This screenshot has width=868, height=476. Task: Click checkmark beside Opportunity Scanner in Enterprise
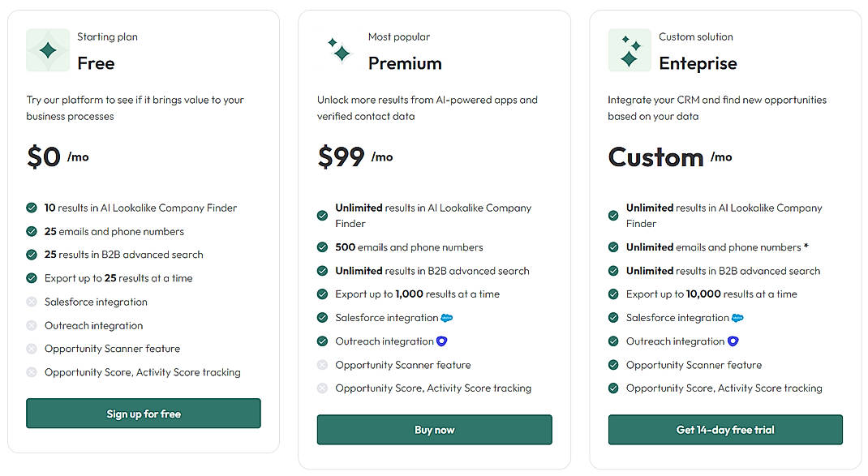612,365
